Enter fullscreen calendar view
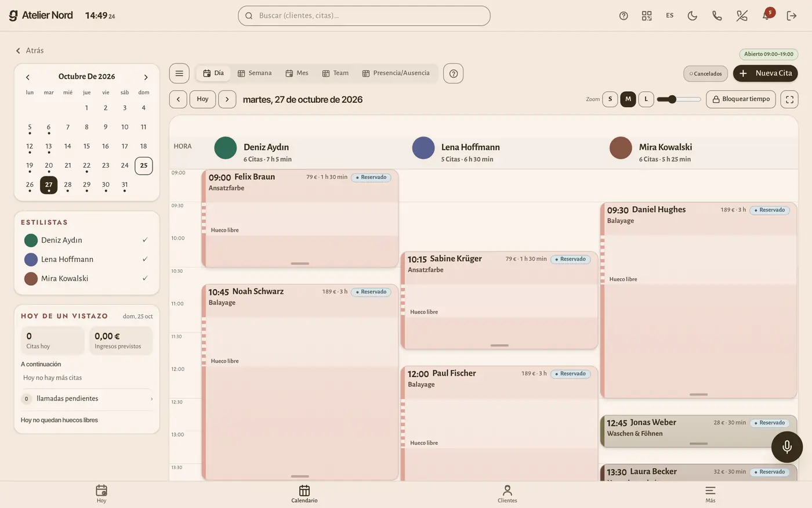The image size is (812, 508). pyautogui.click(x=789, y=99)
